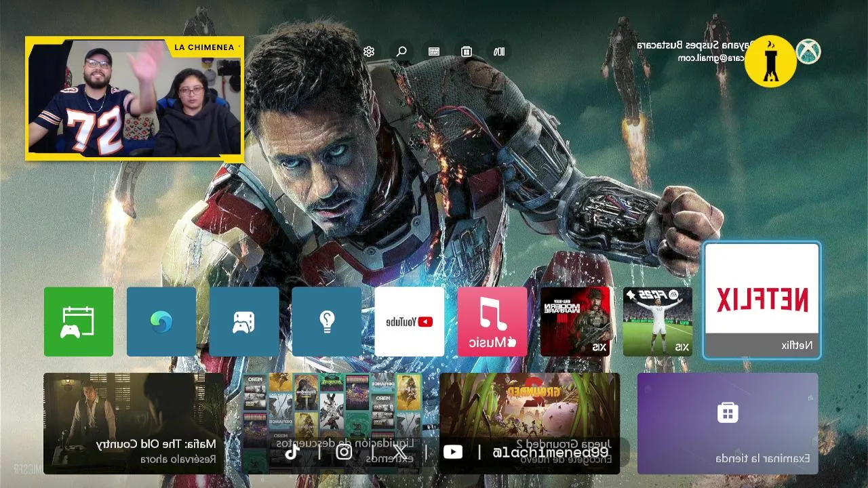This screenshot has width=868, height=488.
Task: Select the Examinar la tienda card
Action: click(728, 423)
